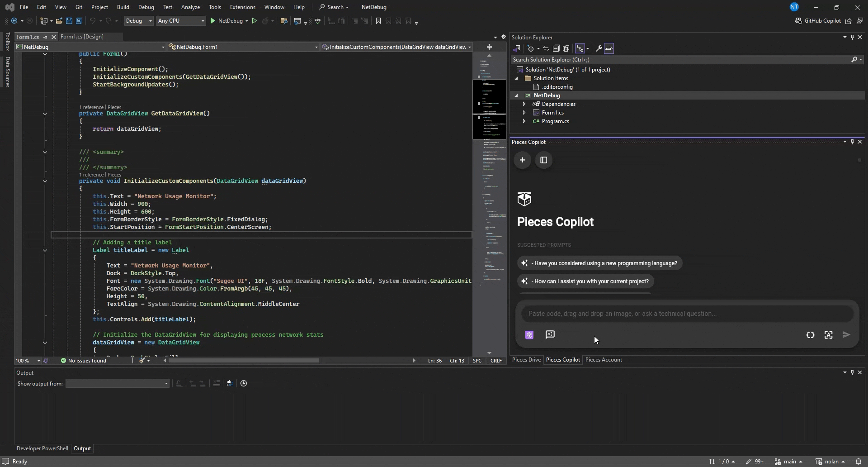Open the Pending Changes Filter clock icon
Viewport: 868px width, 467px height.
tap(531, 48)
